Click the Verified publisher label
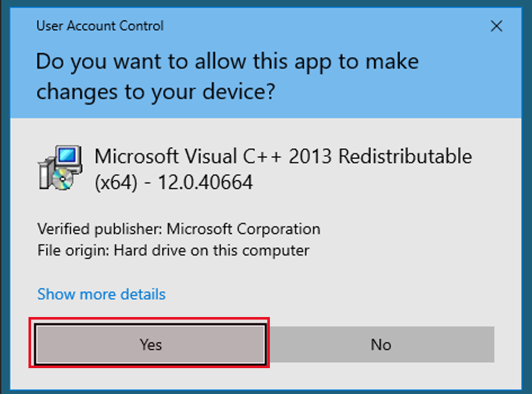 click(x=100, y=229)
